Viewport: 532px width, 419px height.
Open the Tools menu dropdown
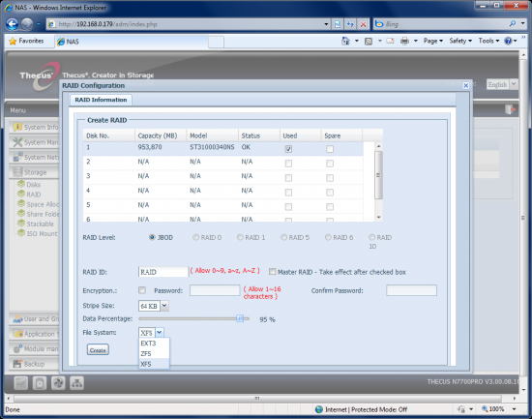tap(488, 41)
